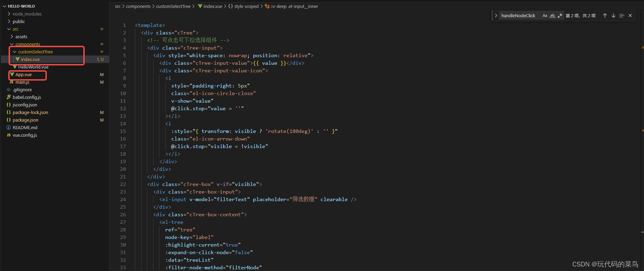The image size is (644, 271).
Task: Click the git icon beside .gitignore
Action: [9, 90]
